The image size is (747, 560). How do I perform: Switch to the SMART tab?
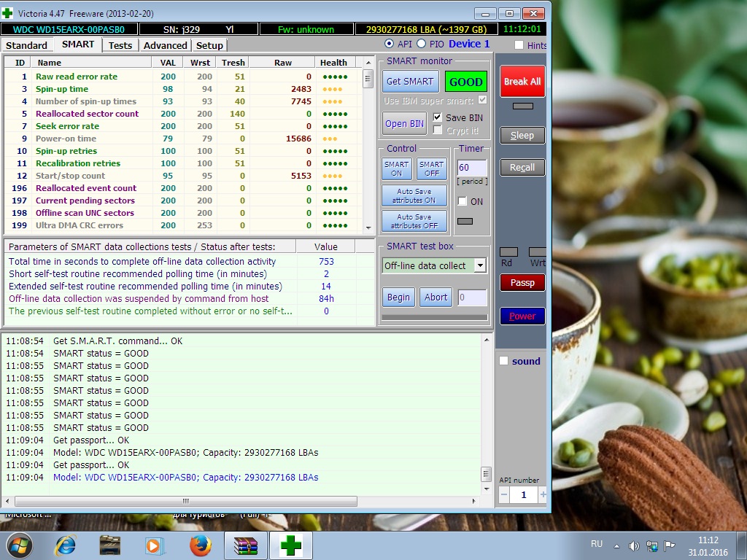[78, 44]
